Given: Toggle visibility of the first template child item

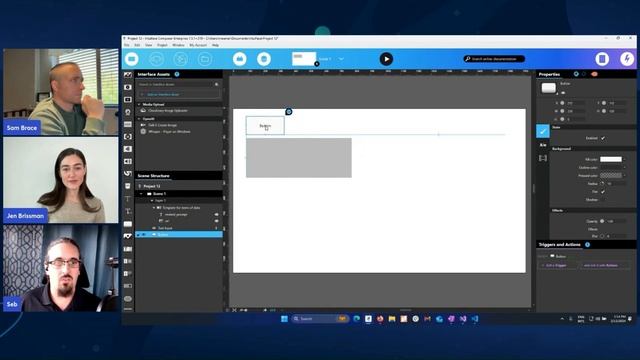Looking at the screenshot, I should tap(216, 214).
